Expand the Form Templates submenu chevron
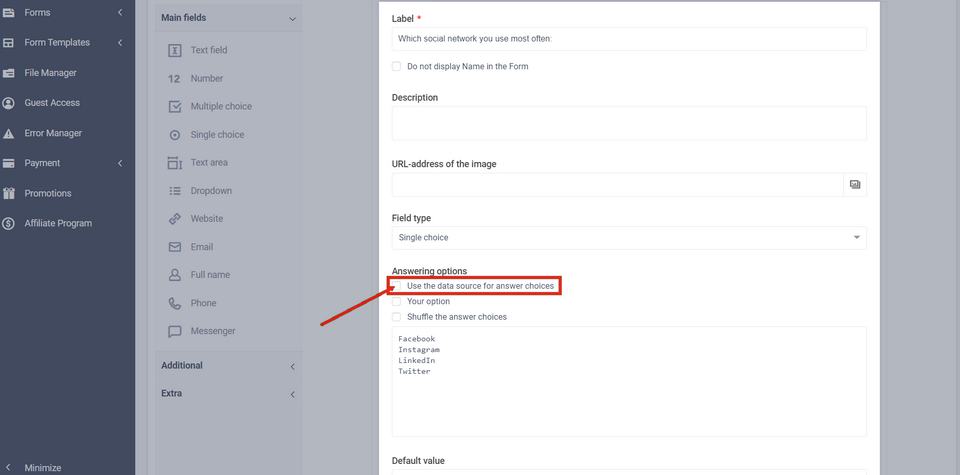Viewport: 960px width, 475px height. tap(120, 43)
